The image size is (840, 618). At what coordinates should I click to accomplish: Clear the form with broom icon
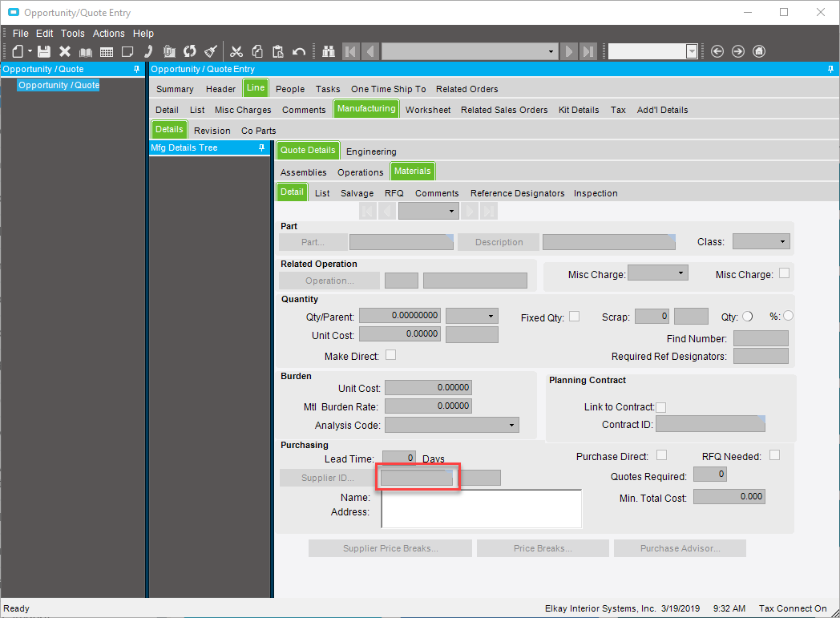tap(211, 51)
